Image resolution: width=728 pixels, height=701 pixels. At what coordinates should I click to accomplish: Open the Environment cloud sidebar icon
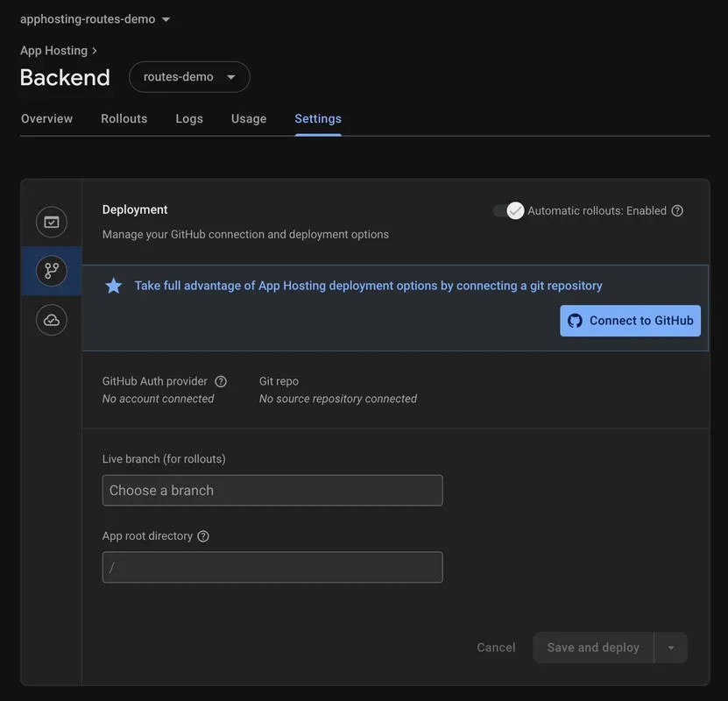click(52, 320)
